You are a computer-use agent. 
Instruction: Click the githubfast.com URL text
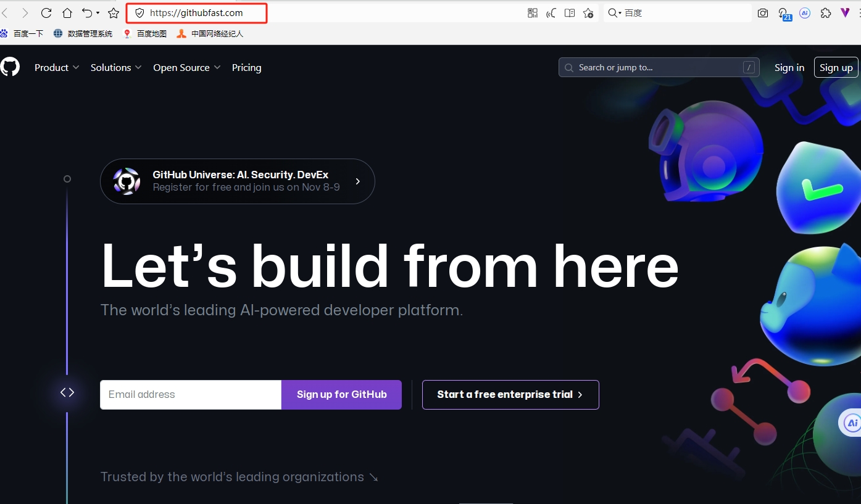pos(196,13)
